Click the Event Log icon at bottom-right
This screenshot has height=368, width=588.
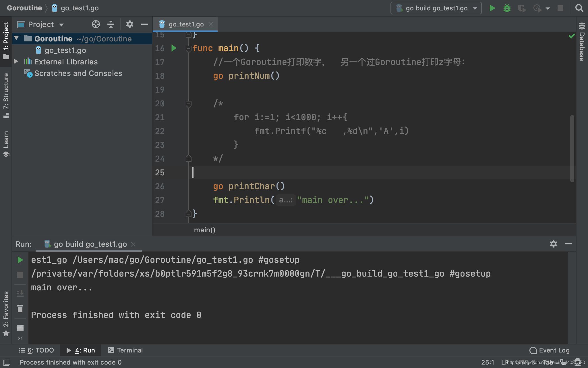pyautogui.click(x=532, y=350)
